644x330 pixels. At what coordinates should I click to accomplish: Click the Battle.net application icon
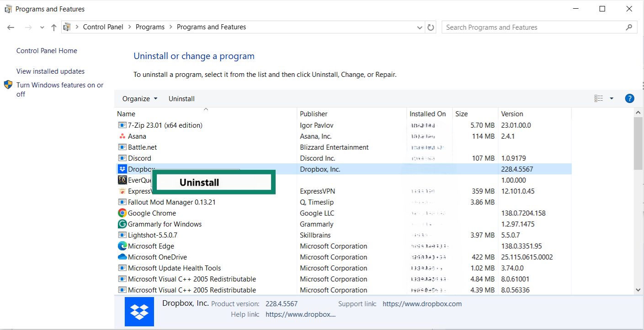pos(122,147)
